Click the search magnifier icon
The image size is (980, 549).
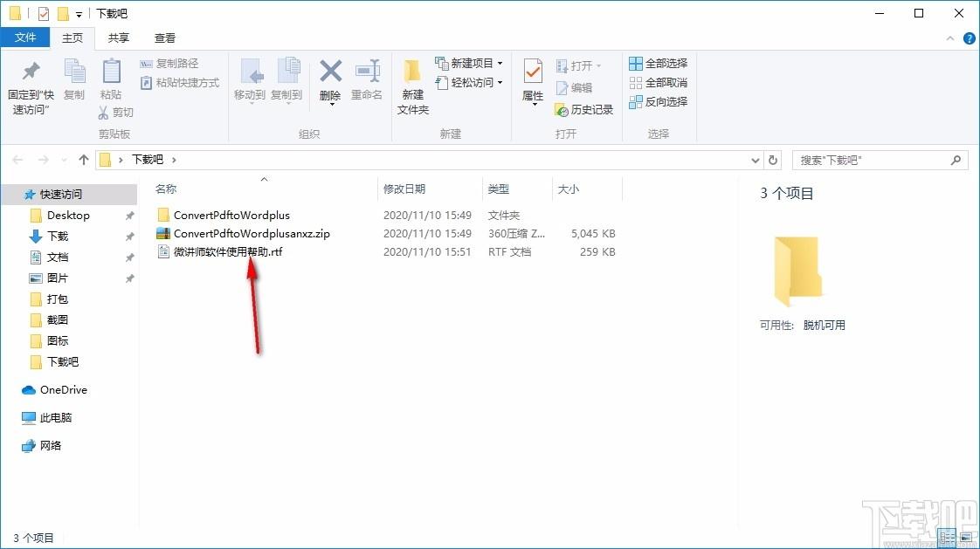tap(956, 161)
